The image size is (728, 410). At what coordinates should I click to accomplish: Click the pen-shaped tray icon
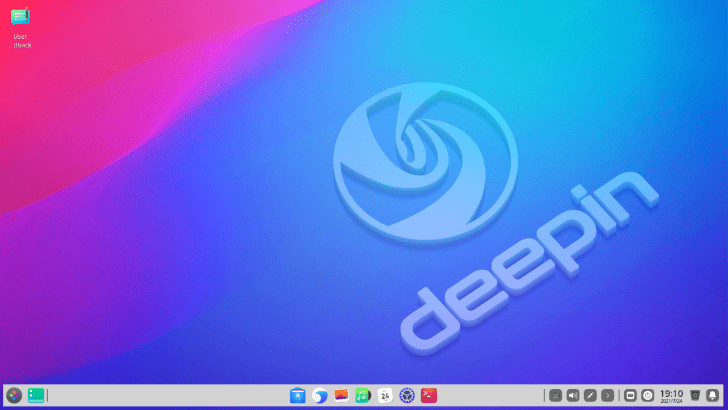coord(590,396)
